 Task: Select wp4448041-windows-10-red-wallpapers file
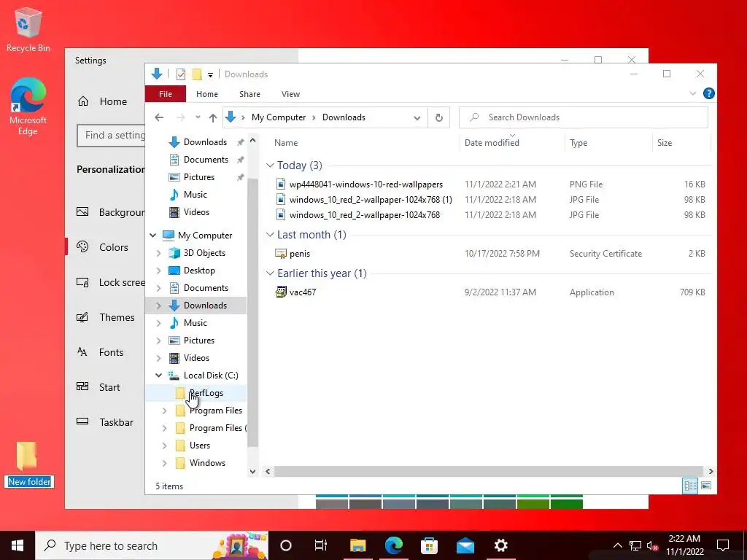click(366, 184)
